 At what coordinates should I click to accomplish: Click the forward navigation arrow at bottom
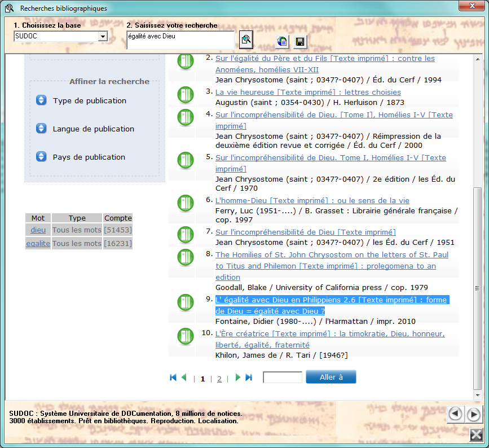(x=473, y=414)
